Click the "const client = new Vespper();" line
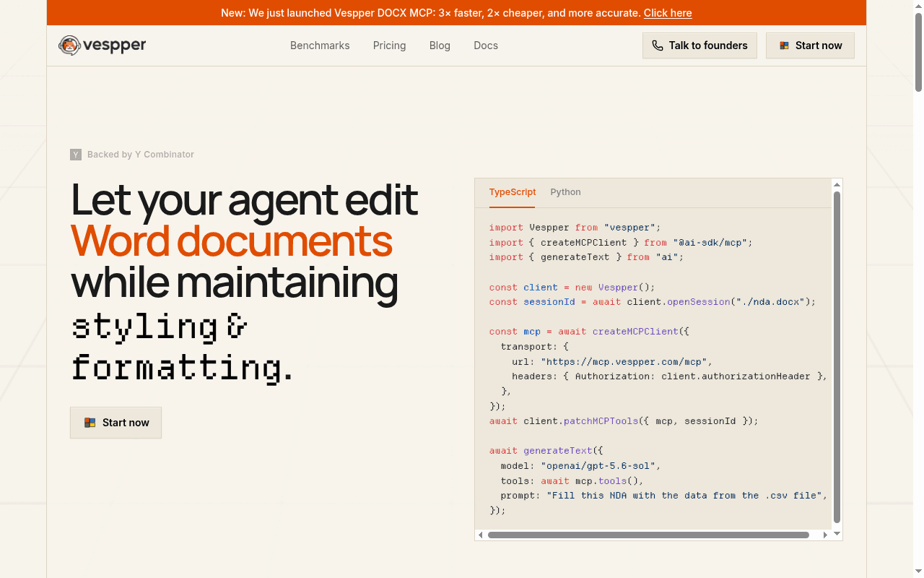The width and height of the screenshot is (924, 578). click(x=572, y=288)
